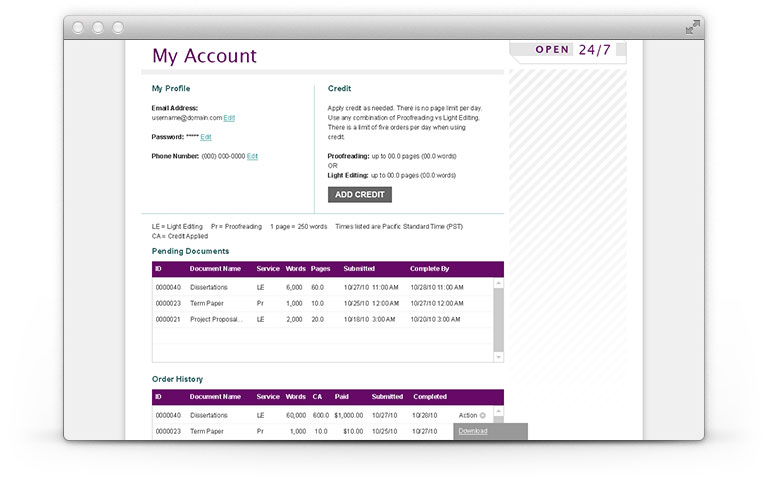Click the Download link in action popup

[x=473, y=431]
